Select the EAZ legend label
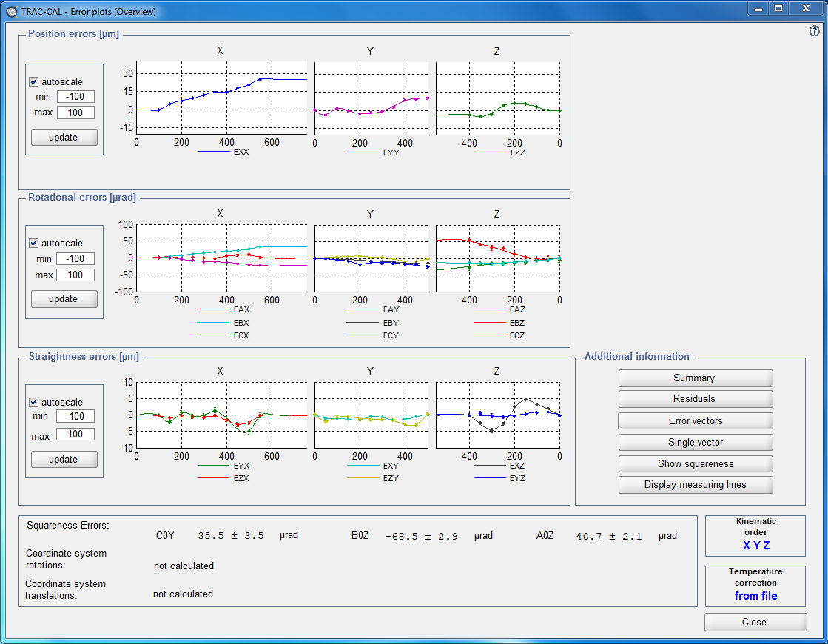 [x=517, y=309]
